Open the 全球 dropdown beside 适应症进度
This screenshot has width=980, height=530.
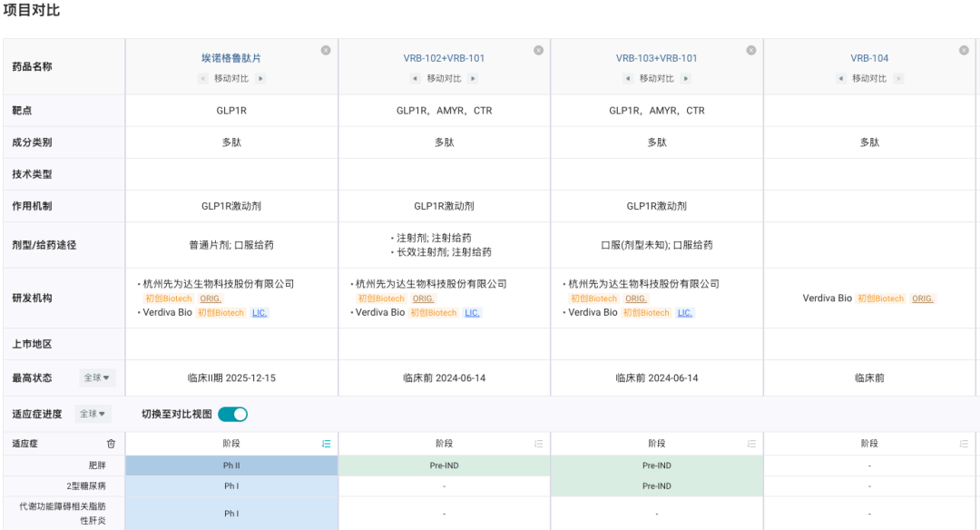coord(92,414)
